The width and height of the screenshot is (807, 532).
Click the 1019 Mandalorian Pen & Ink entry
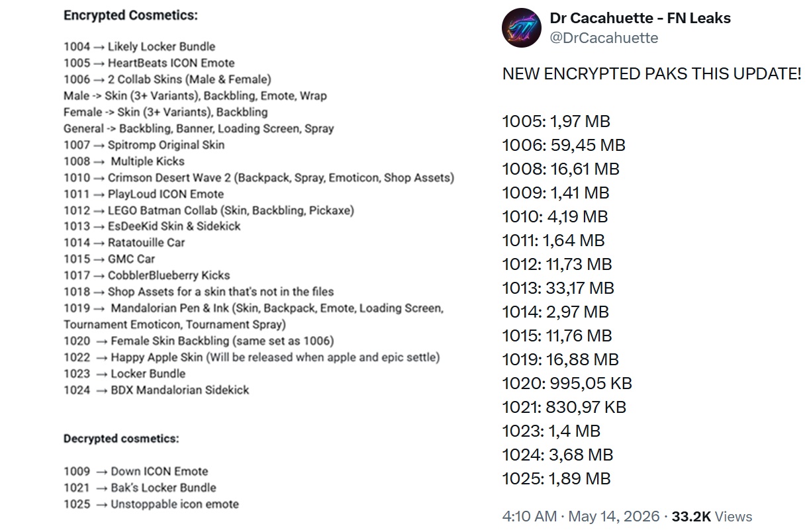tap(254, 316)
